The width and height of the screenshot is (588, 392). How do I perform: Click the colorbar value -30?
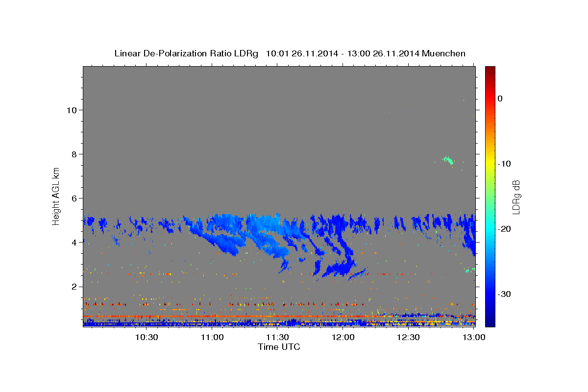[504, 294]
